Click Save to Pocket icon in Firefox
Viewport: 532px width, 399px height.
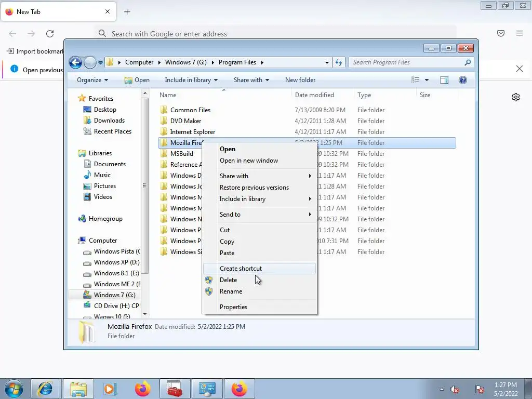click(x=501, y=33)
